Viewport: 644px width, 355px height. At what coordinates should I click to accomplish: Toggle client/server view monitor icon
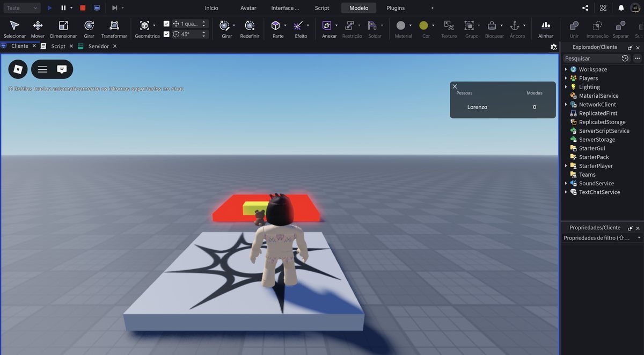(97, 8)
